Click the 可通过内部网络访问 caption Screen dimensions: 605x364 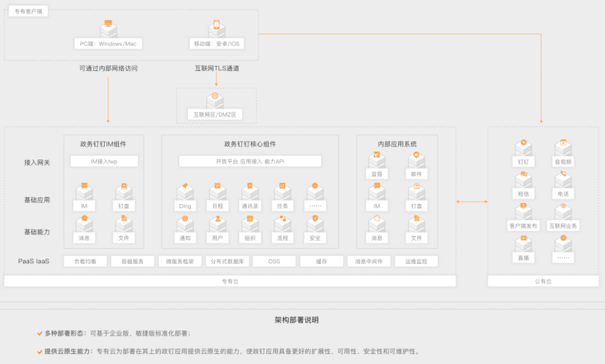click(x=108, y=68)
